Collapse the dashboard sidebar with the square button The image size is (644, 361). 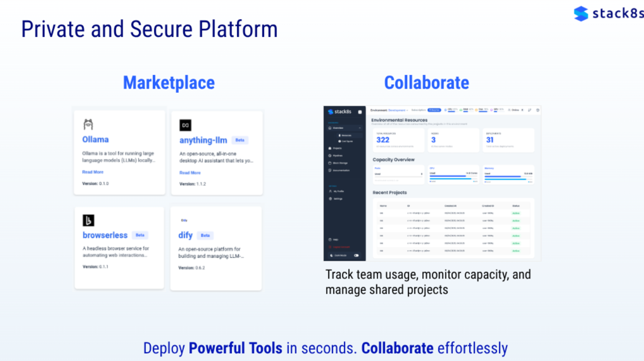coord(360,112)
